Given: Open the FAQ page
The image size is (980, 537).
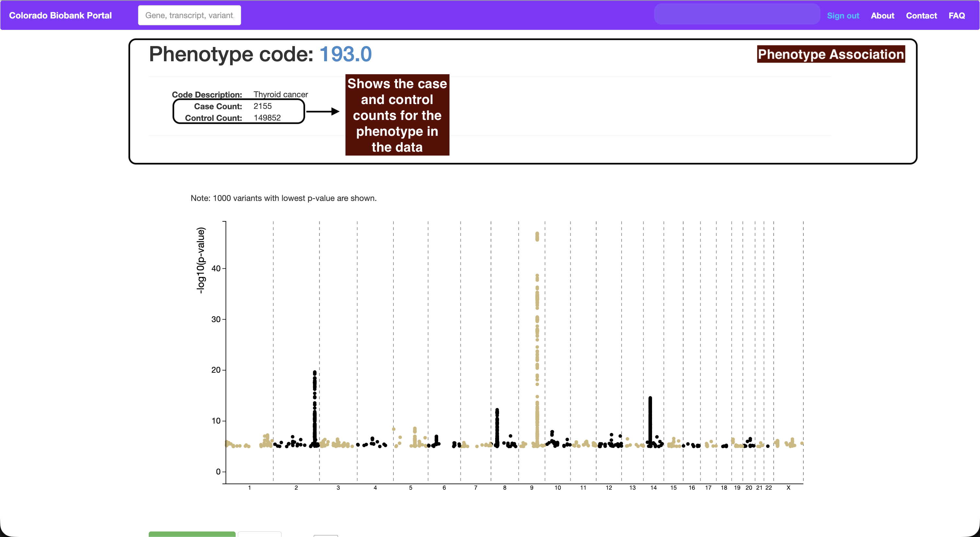Looking at the screenshot, I should [x=956, y=16].
